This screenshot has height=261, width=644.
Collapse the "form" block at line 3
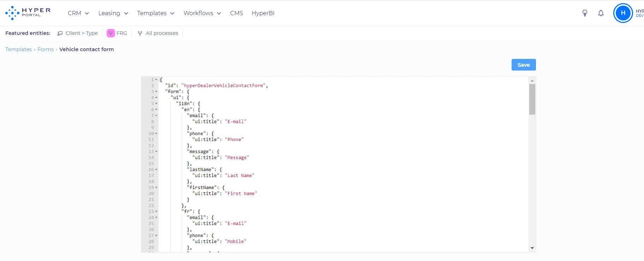click(156, 92)
